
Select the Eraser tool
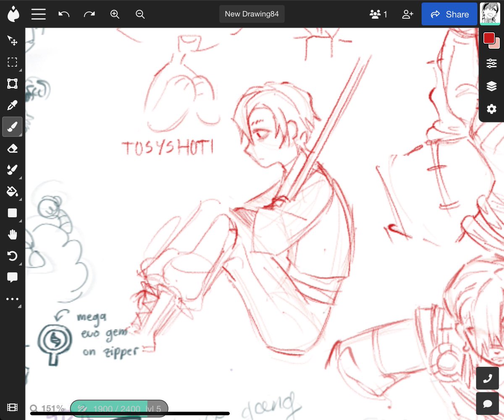click(13, 148)
